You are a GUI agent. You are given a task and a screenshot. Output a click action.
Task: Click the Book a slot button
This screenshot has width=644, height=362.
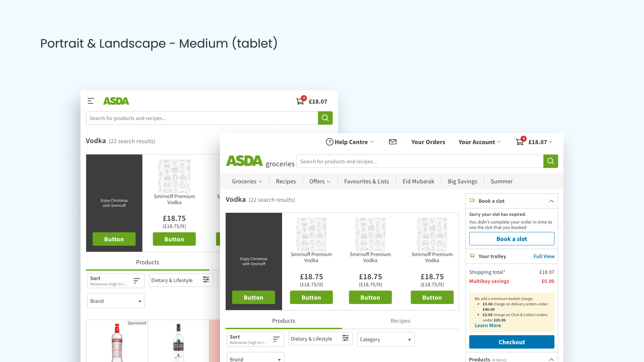pos(512,239)
